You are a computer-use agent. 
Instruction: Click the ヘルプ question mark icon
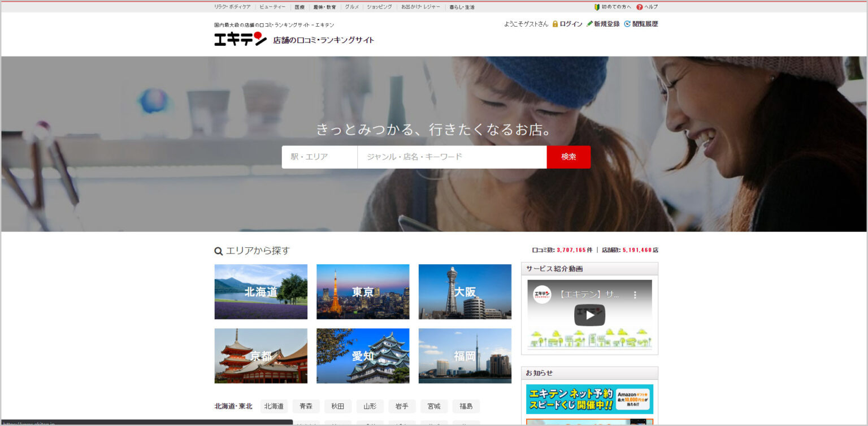tap(640, 7)
